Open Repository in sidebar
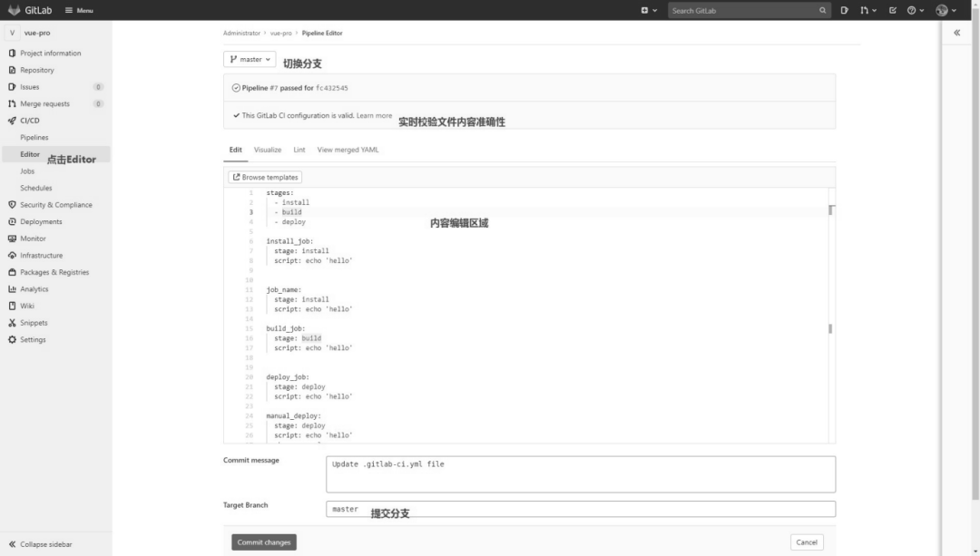Image resolution: width=980 pixels, height=556 pixels. click(x=37, y=70)
